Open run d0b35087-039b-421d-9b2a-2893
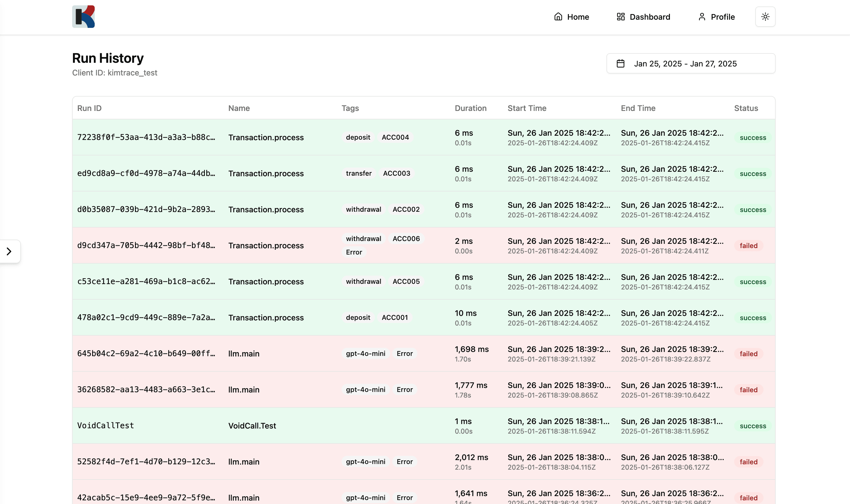 click(x=146, y=209)
